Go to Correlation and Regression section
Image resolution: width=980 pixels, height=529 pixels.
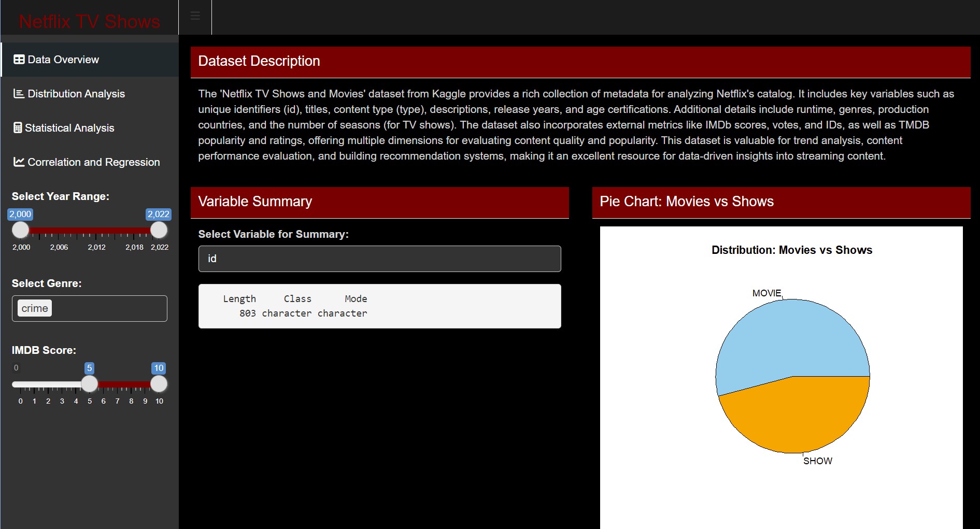click(93, 162)
